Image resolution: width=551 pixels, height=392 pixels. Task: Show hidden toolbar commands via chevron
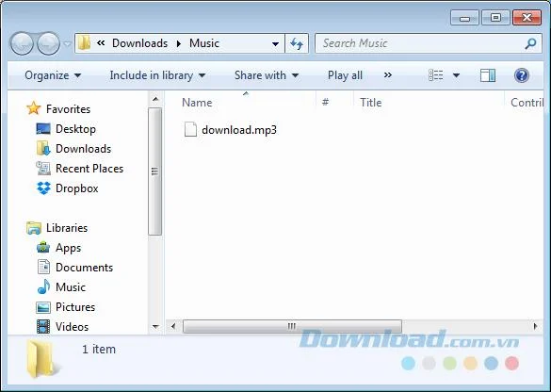[388, 74]
